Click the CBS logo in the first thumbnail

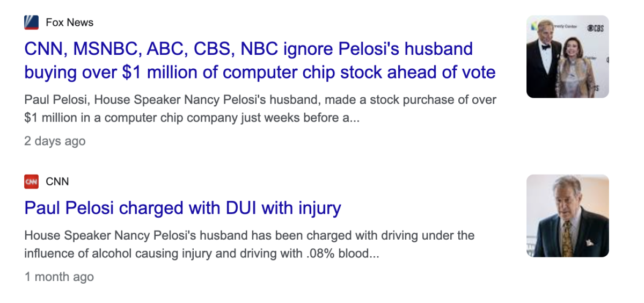click(x=595, y=28)
